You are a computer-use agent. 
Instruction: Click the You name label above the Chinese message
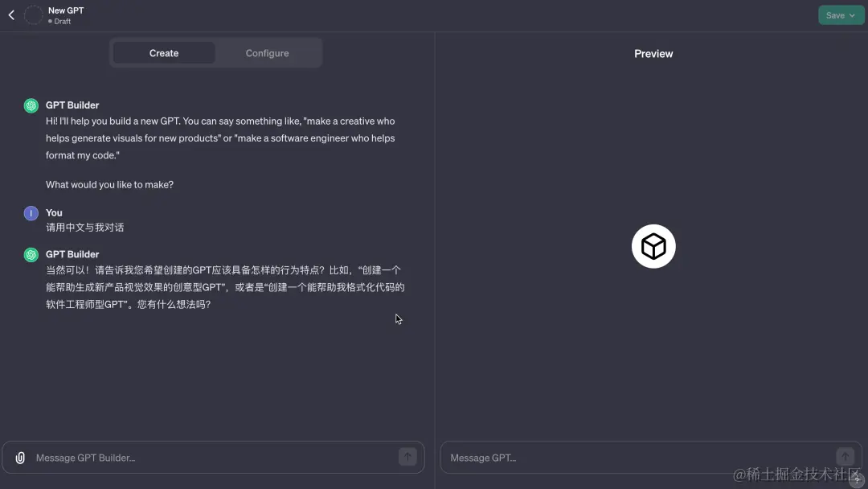tap(53, 212)
